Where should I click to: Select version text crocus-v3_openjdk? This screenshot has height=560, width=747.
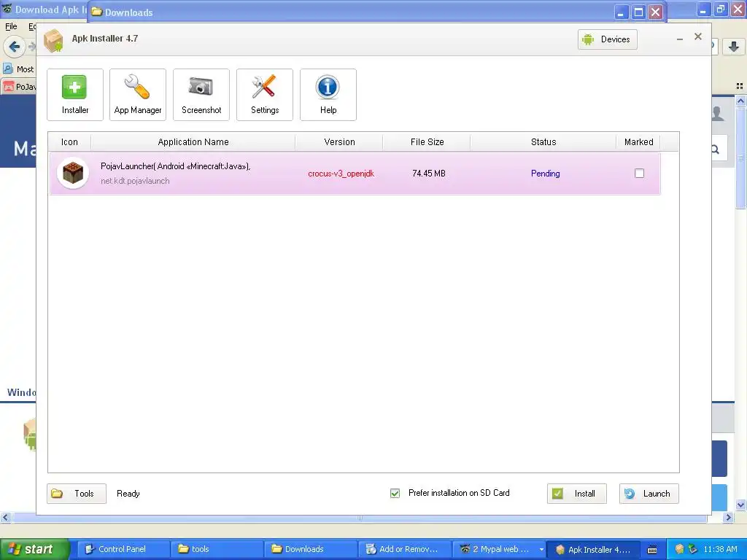tap(341, 174)
